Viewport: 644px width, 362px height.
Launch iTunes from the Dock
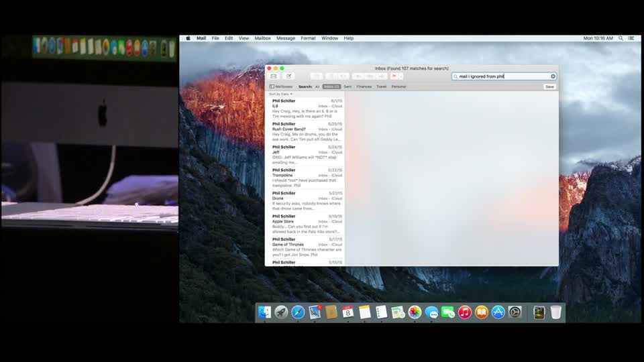click(465, 312)
